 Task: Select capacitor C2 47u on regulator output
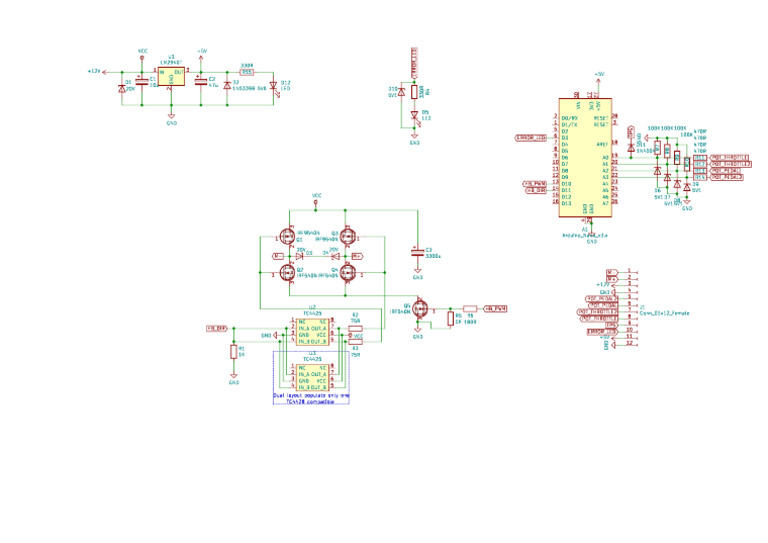pos(201,81)
